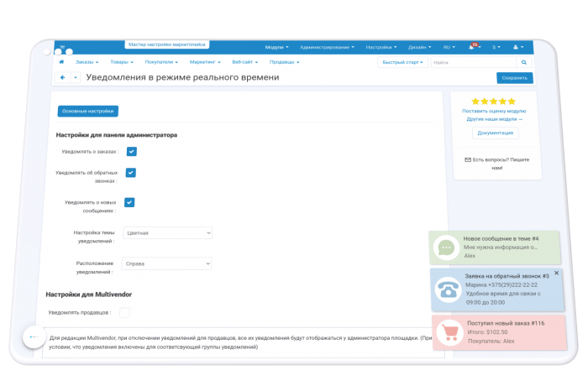Open the Расположение уведомлений dropdown
Screen dimensions: 588x391
point(166,263)
